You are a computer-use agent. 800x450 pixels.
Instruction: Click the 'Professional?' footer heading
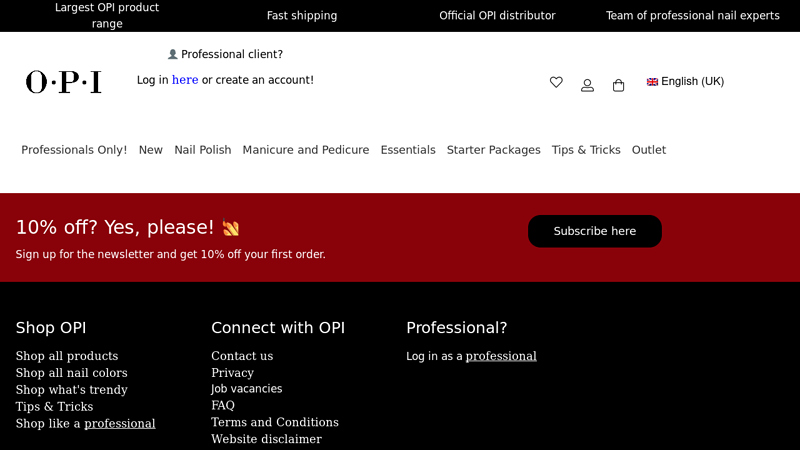coord(457,328)
